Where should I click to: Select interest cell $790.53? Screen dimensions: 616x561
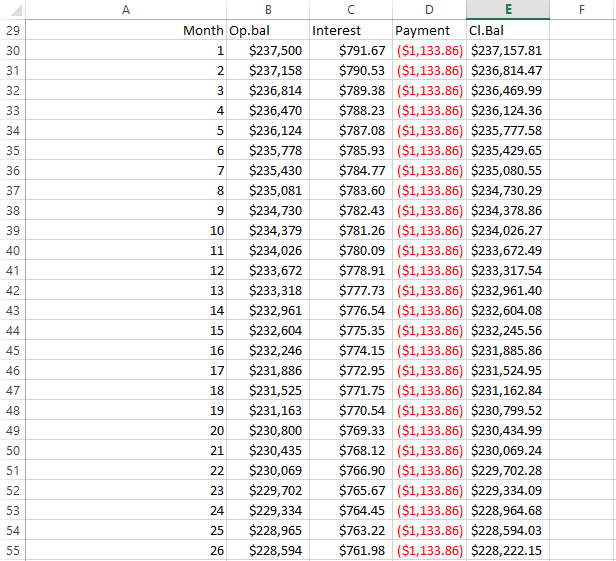coord(351,70)
